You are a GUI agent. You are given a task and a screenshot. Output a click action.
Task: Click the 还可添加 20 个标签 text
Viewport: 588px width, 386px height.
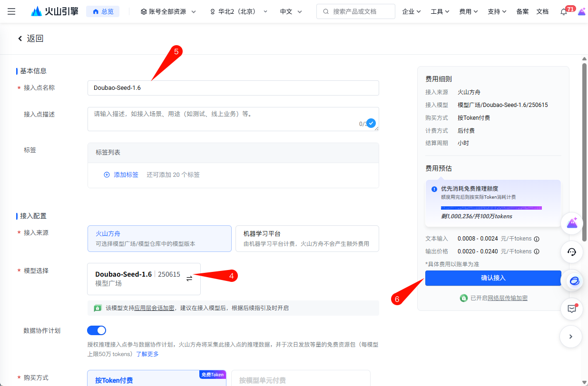[x=173, y=175]
